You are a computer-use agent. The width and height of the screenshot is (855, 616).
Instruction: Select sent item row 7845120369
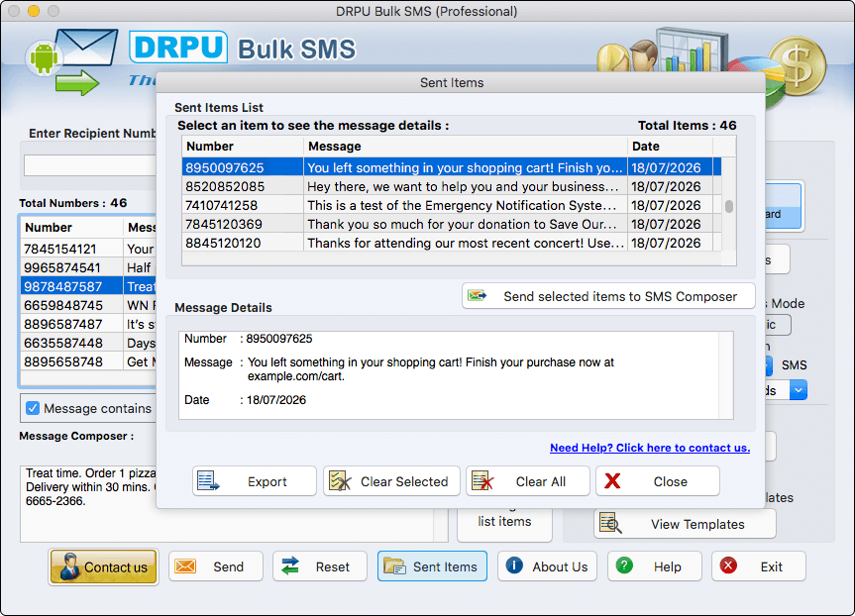click(452, 224)
